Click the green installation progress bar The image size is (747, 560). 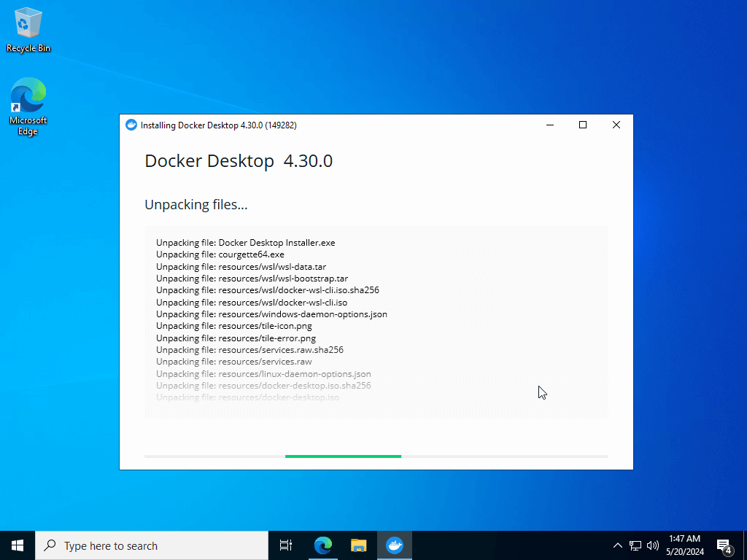tap(343, 456)
